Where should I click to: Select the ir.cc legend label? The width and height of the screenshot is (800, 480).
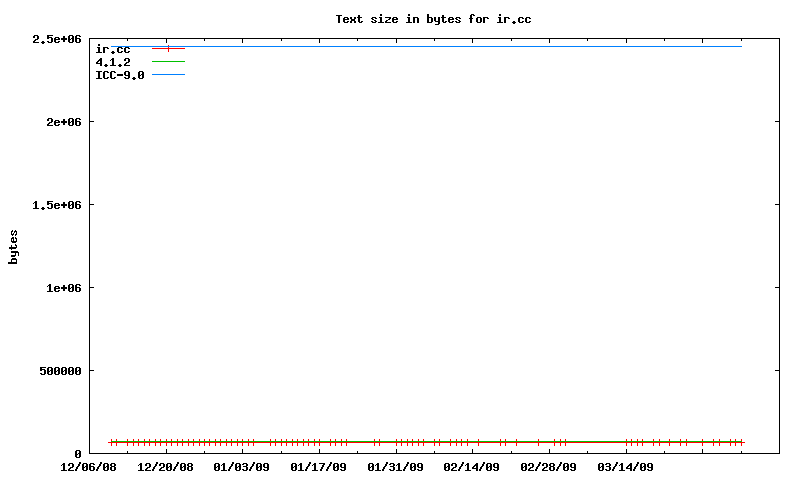pos(113,49)
